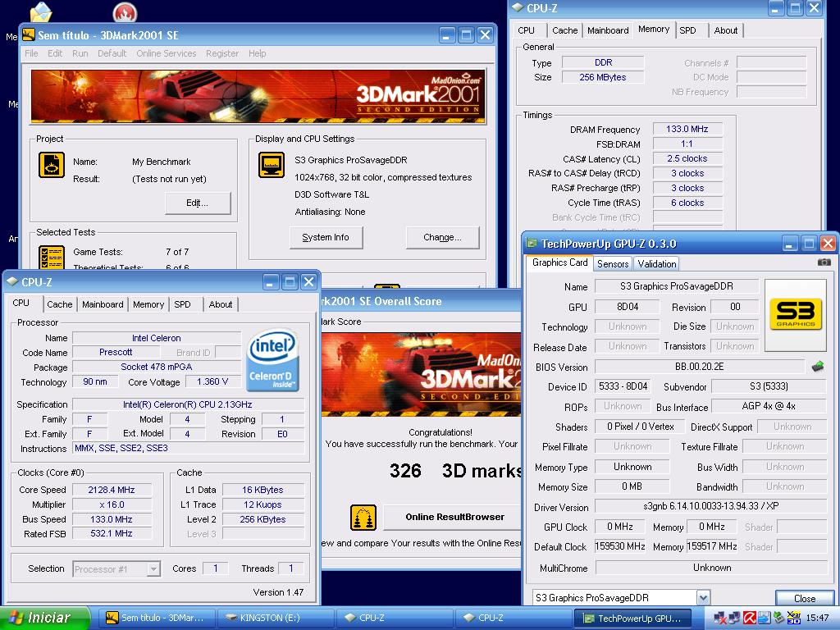Viewport: 840px width, 630px height.
Task: Open Mainboard tab in Memory CPU-Z window
Action: click(608, 30)
